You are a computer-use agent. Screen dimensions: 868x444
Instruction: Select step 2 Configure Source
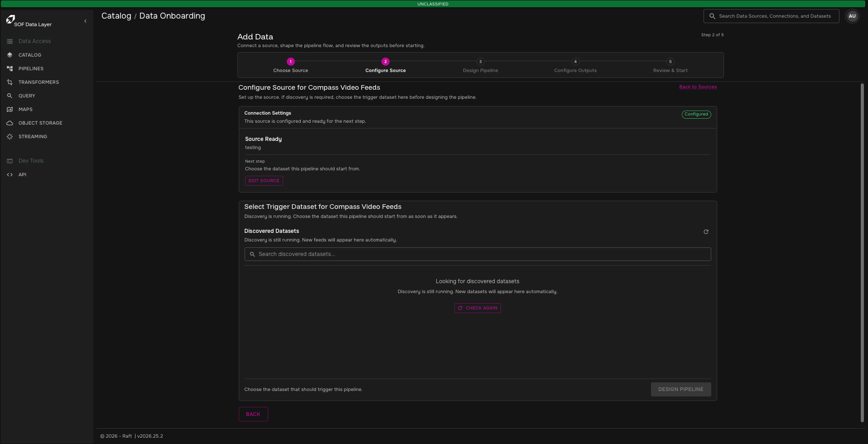(x=386, y=65)
